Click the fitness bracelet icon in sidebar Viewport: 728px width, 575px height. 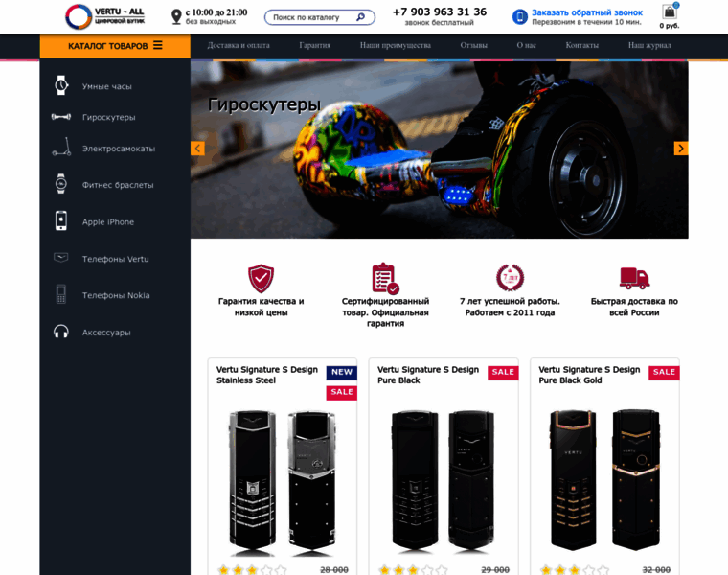pos(61,184)
